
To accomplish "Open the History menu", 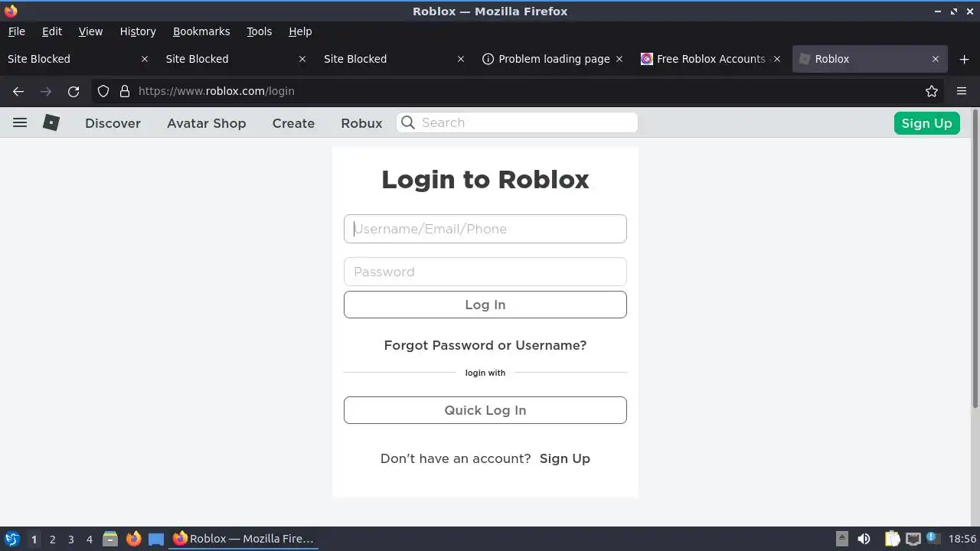I will [x=138, y=31].
